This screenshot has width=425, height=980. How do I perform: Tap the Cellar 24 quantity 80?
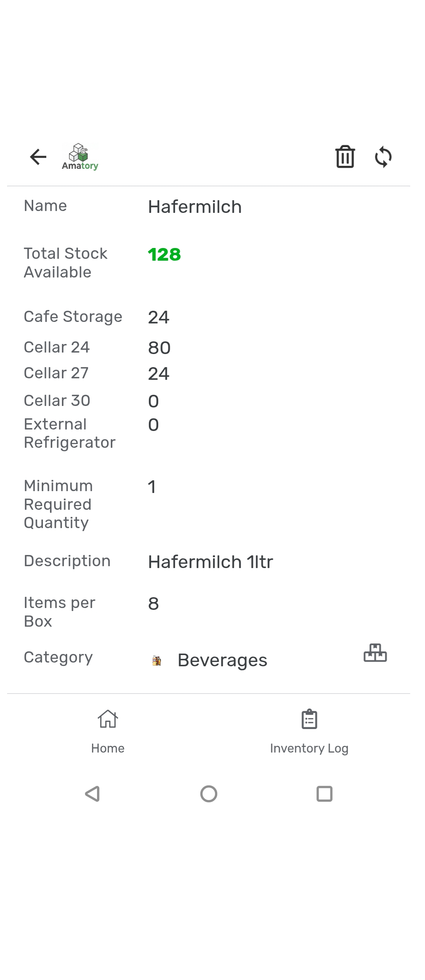[159, 348]
